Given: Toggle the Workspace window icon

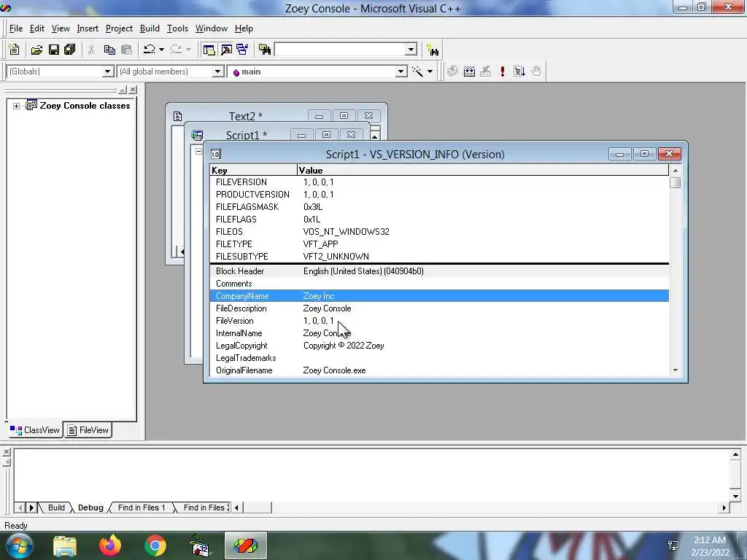Looking at the screenshot, I should pyautogui.click(x=208, y=49).
